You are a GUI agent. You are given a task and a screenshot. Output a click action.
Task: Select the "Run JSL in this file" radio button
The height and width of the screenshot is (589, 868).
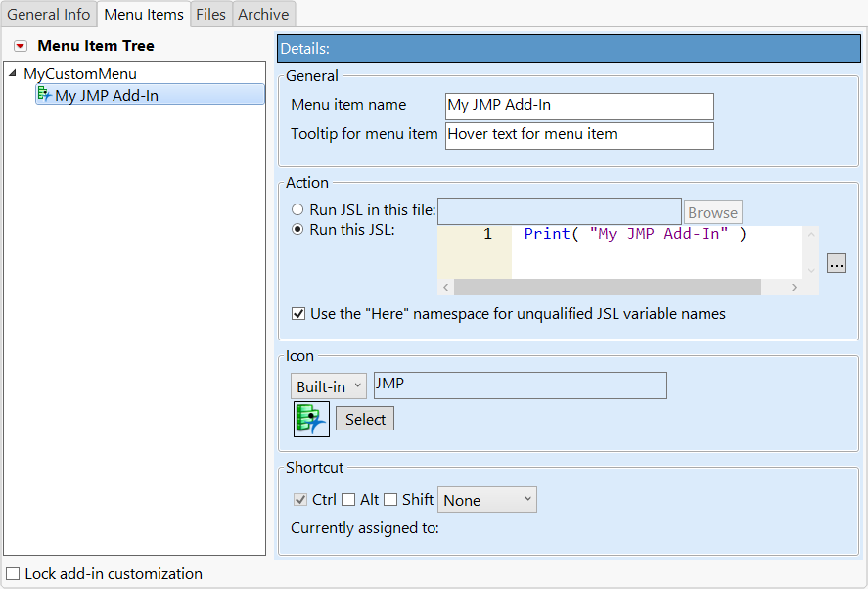tap(297, 208)
